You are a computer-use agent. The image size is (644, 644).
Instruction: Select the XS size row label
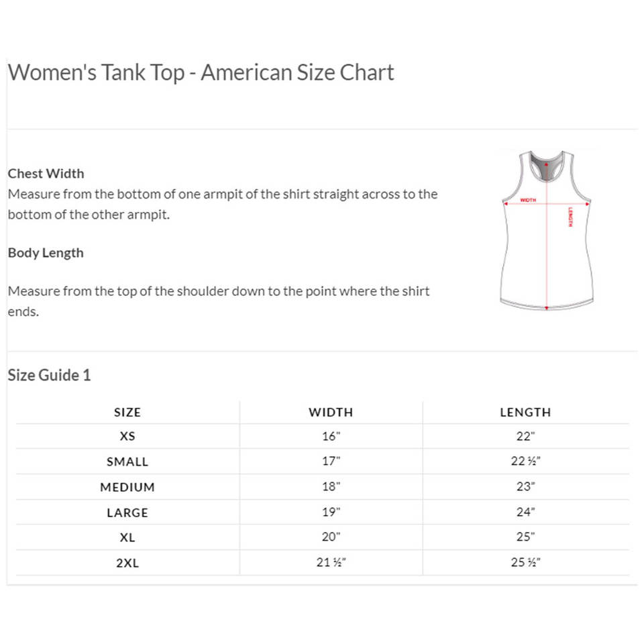point(127,436)
